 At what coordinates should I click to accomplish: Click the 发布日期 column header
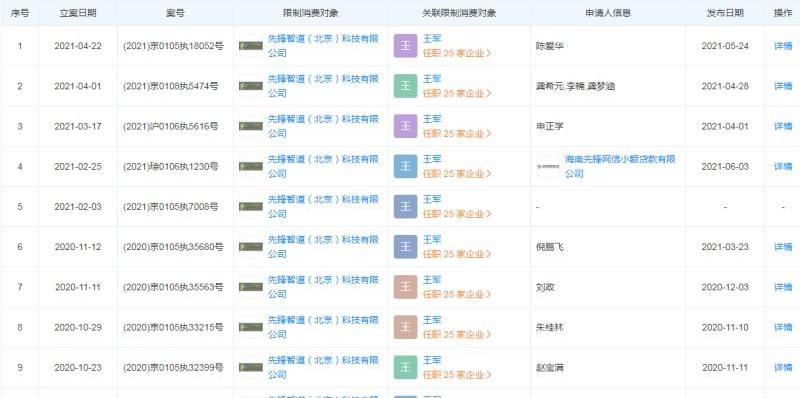coord(725,13)
